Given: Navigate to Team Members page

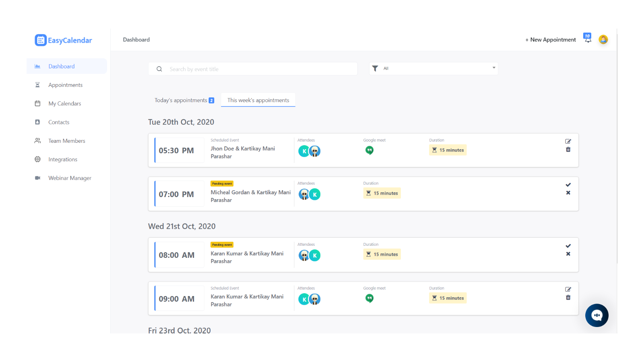Looking at the screenshot, I should point(67,141).
